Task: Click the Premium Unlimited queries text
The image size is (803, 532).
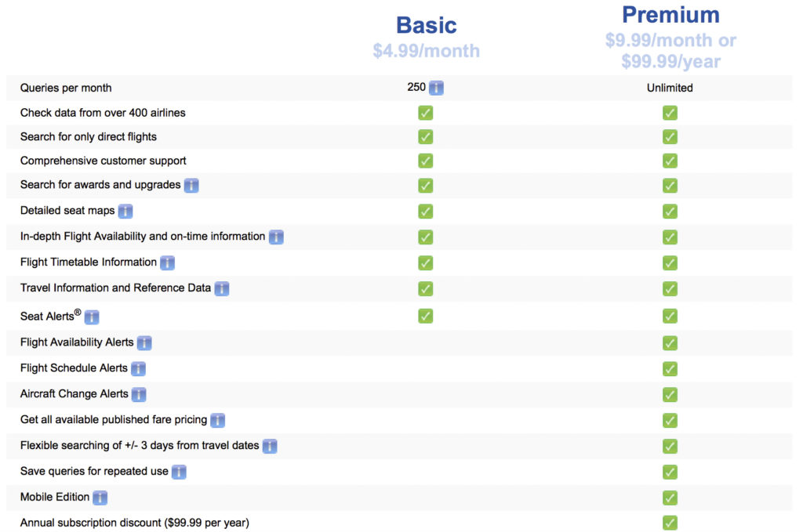Action: click(670, 88)
